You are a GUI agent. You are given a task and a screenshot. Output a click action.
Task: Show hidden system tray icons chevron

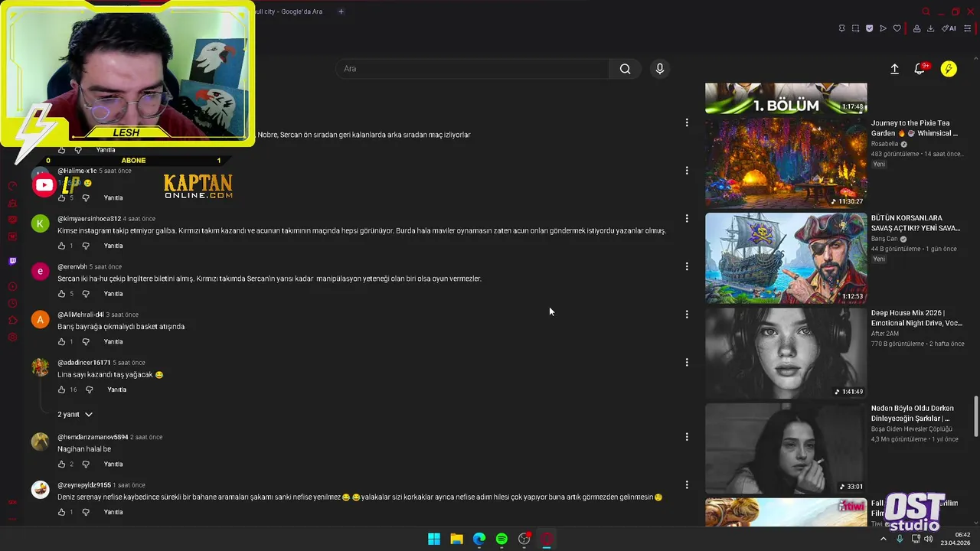coord(883,539)
